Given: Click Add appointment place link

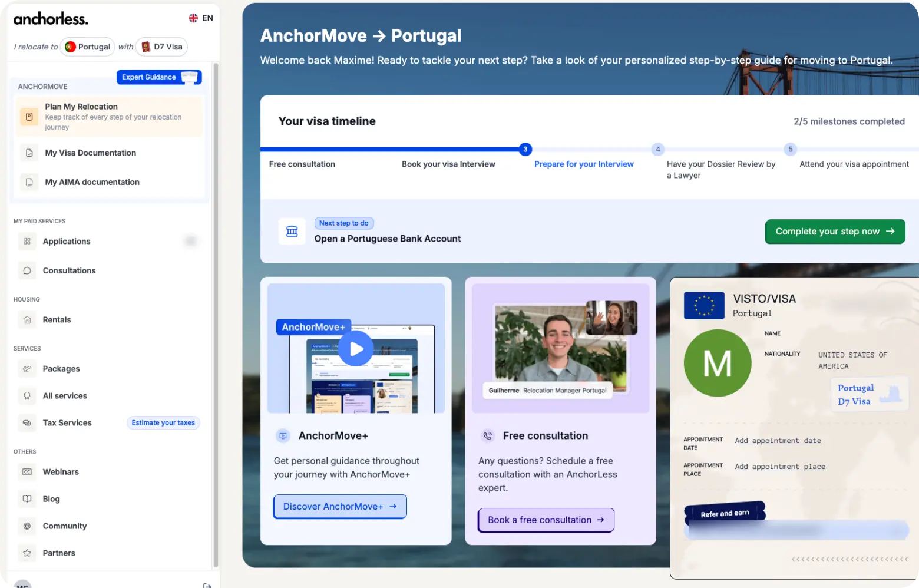Looking at the screenshot, I should click(x=780, y=467).
